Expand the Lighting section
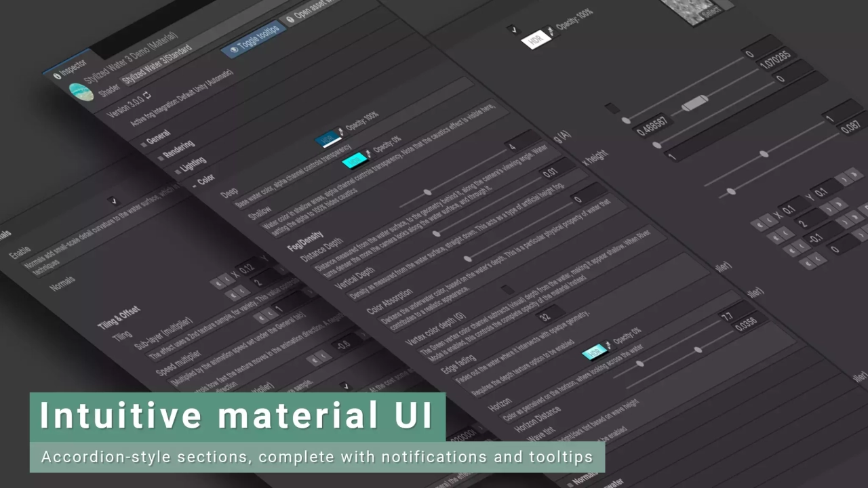 [x=192, y=166]
